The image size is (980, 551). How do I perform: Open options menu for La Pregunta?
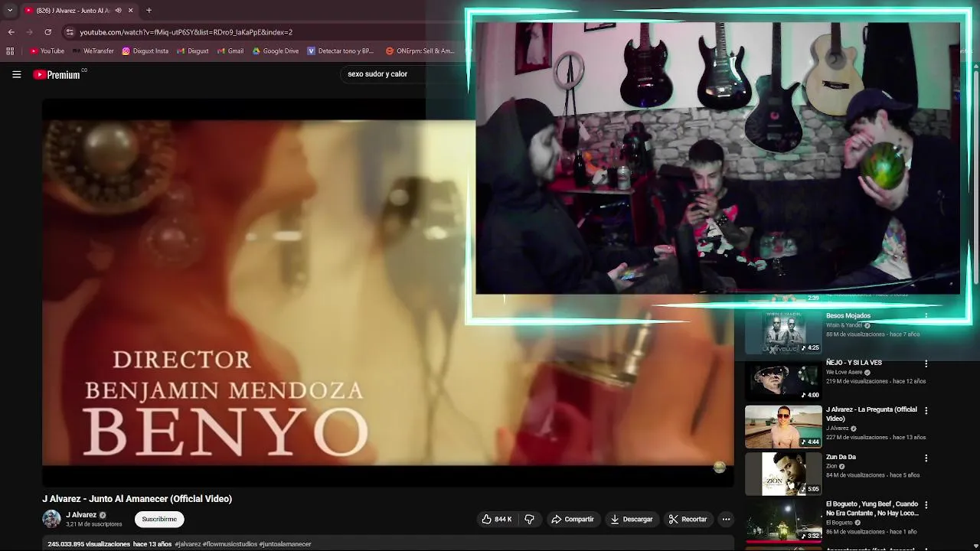[926, 410]
